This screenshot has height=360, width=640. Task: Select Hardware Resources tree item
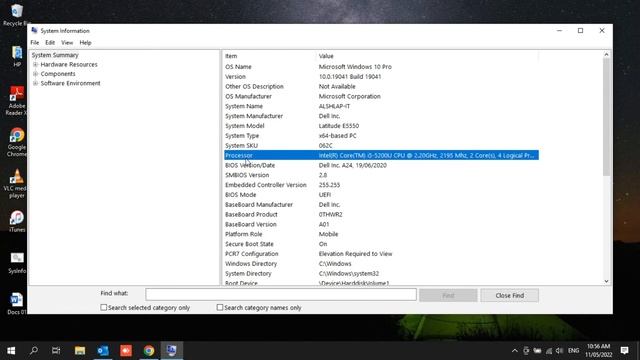(x=69, y=64)
